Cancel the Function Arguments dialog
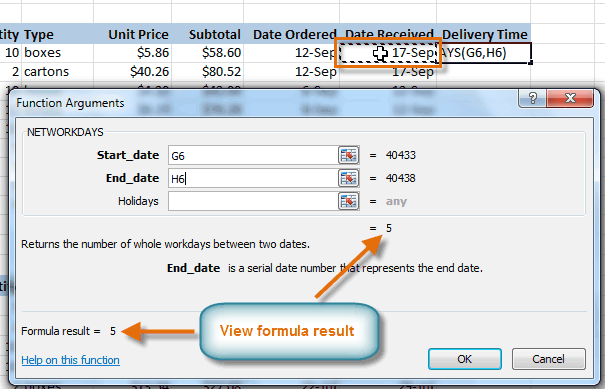 (x=548, y=359)
